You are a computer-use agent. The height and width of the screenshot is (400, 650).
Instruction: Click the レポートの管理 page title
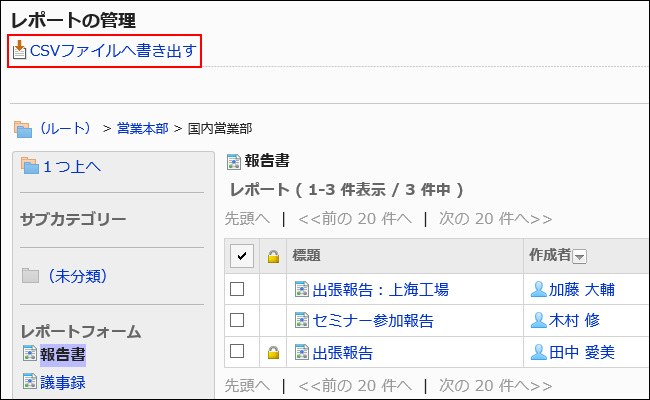pyautogui.click(x=73, y=20)
